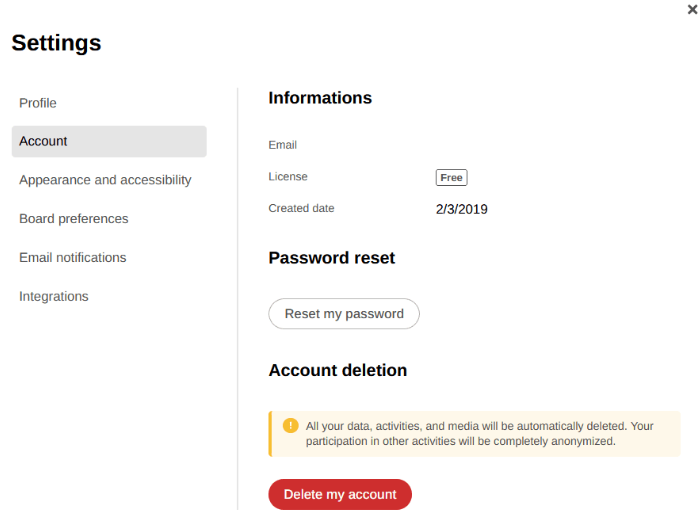Screen dimensions: 700x517
Task: Click the data deletion warning message
Action: pos(480,433)
